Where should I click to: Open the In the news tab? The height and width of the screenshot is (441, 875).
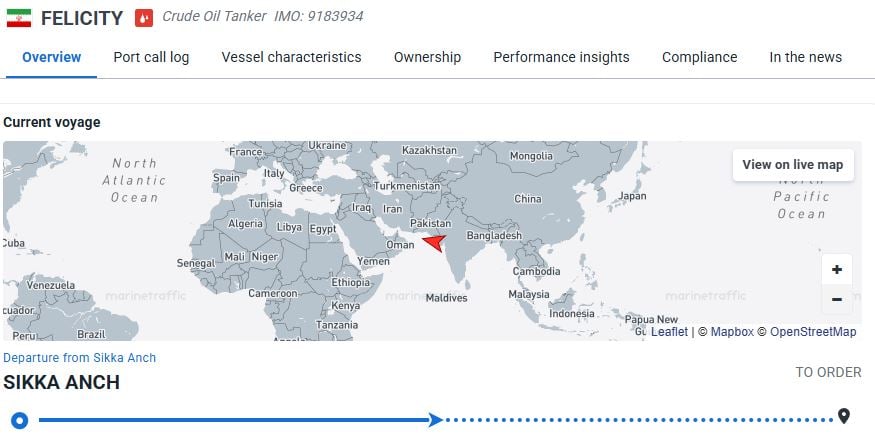click(x=805, y=57)
